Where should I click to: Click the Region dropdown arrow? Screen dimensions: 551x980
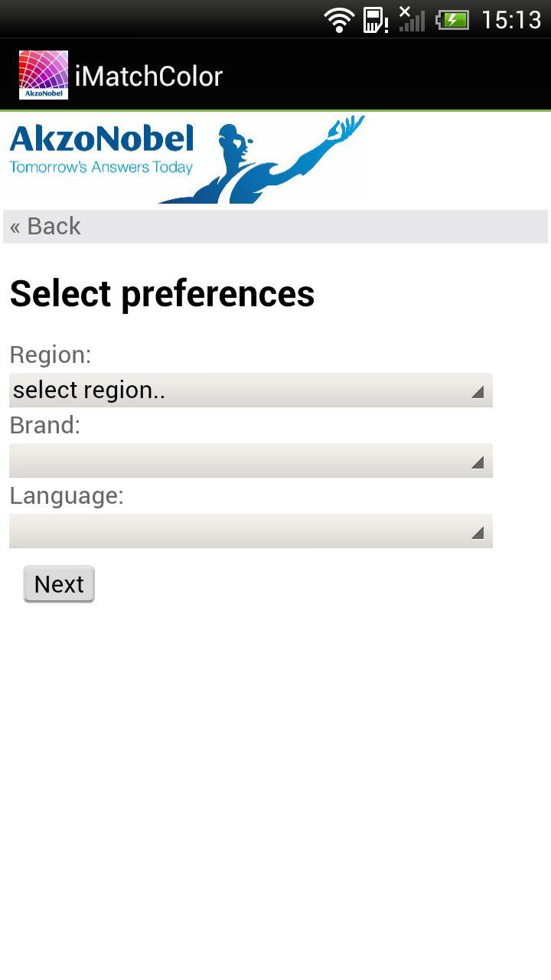[x=478, y=392]
